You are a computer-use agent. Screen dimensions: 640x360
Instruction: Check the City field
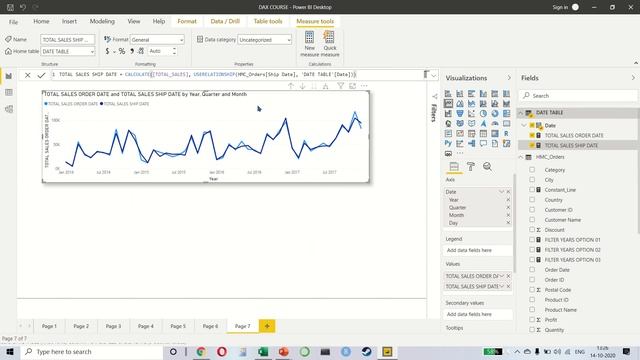[x=532, y=180]
